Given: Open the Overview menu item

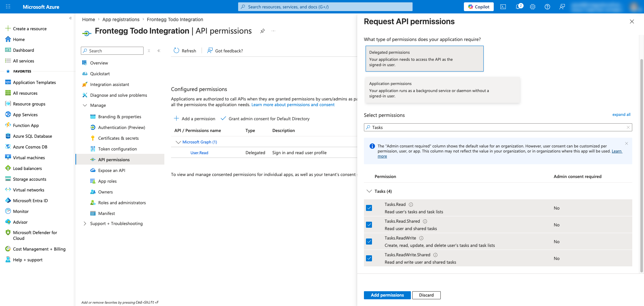Looking at the screenshot, I should pos(99,63).
